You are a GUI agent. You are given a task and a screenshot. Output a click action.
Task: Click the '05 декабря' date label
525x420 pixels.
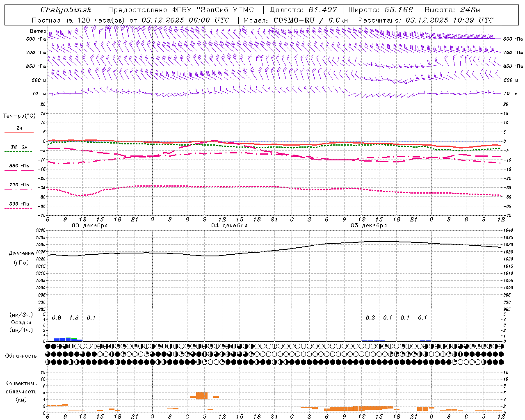click(x=369, y=226)
